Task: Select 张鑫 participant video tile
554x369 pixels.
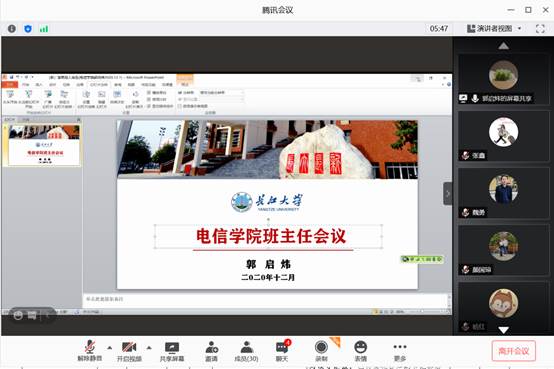Action: (503, 136)
